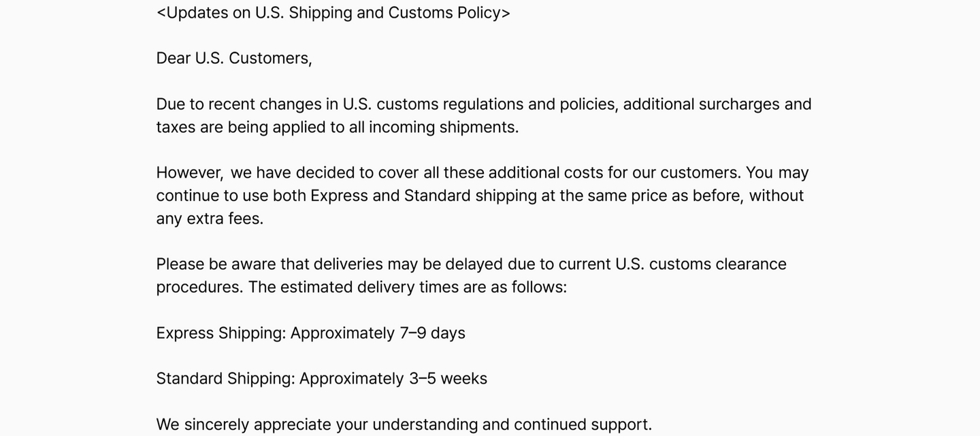Click the word "However," starting the paragraph
Image resolution: width=980 pixels, height=436 pixels.
click(x=190, y=173)
